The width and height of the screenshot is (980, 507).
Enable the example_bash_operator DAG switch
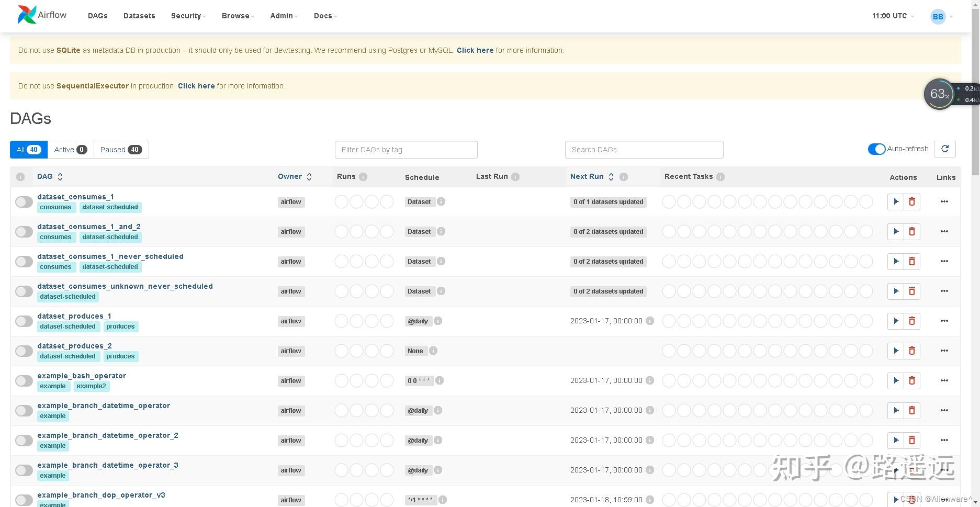click(24, 380)
